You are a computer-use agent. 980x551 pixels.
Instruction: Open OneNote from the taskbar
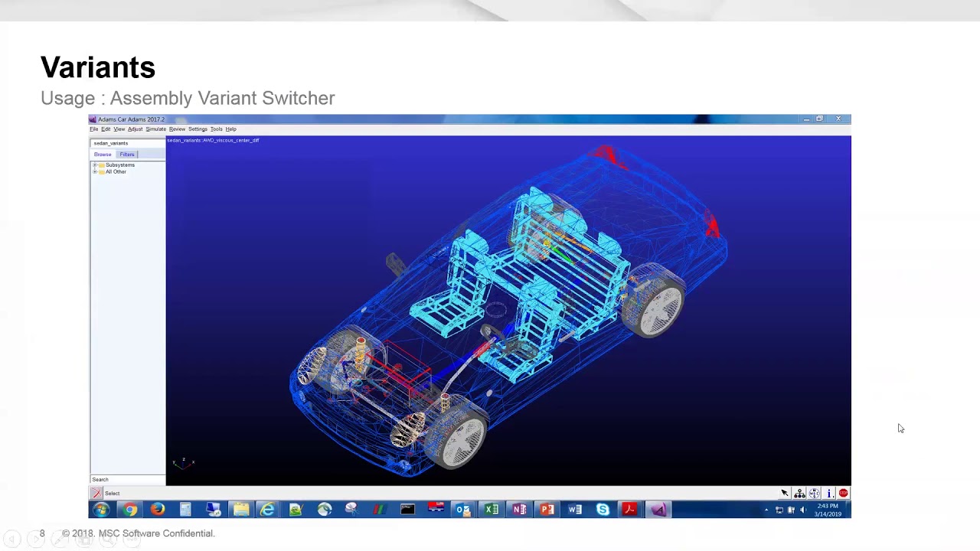519,510
